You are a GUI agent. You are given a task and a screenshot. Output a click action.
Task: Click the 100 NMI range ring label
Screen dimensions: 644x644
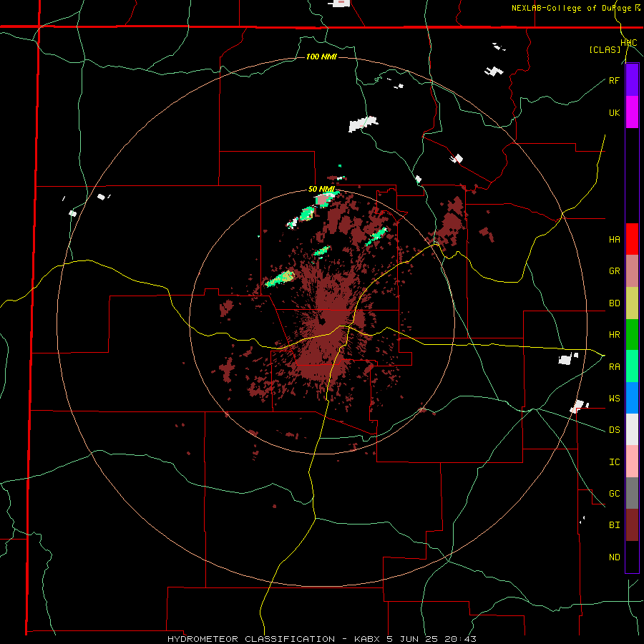pos(321,57)
